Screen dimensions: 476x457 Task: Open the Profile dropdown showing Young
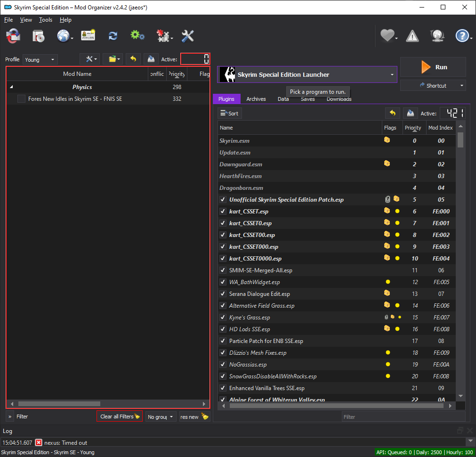(40, 59)
